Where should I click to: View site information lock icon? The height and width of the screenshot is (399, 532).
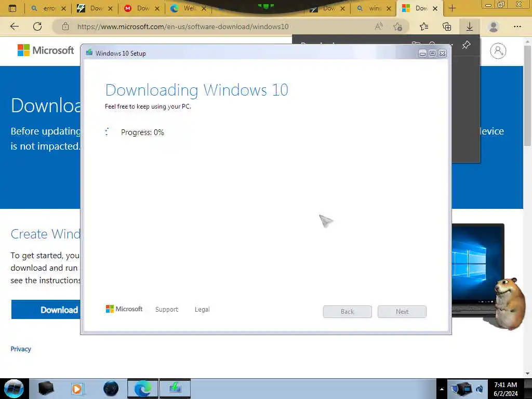tap(65, 26)
